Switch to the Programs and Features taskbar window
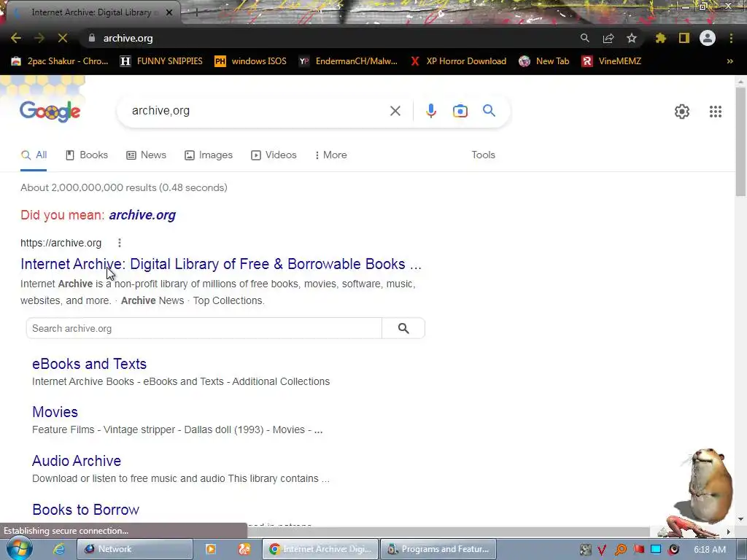The width and height of the screenshot is (747, 560). [x=438, y=549]
